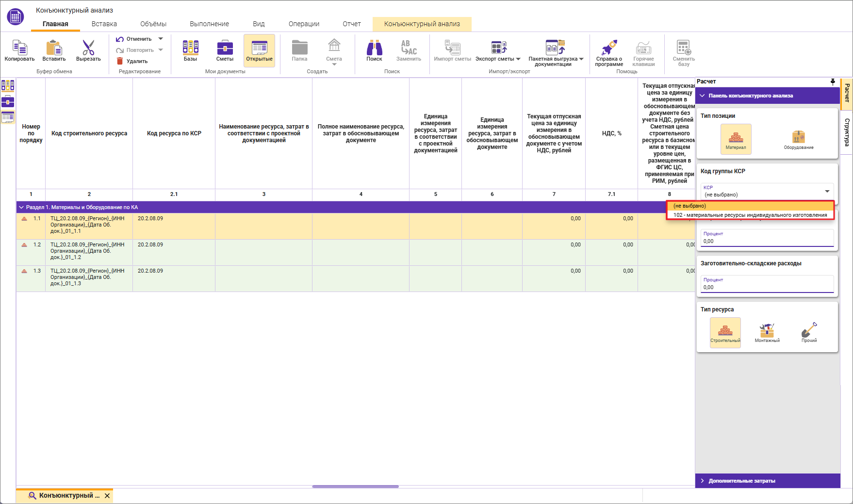Choose the (не выбрано) list option

click(750, 206)
